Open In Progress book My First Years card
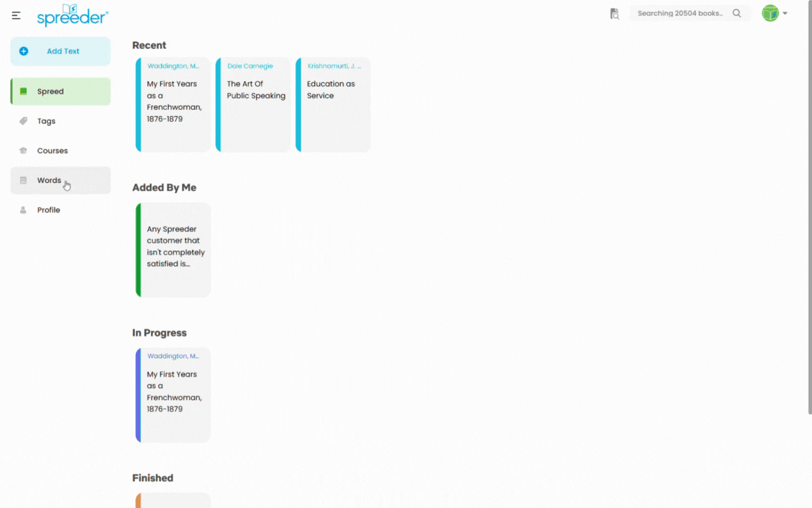 pos(173,395)
